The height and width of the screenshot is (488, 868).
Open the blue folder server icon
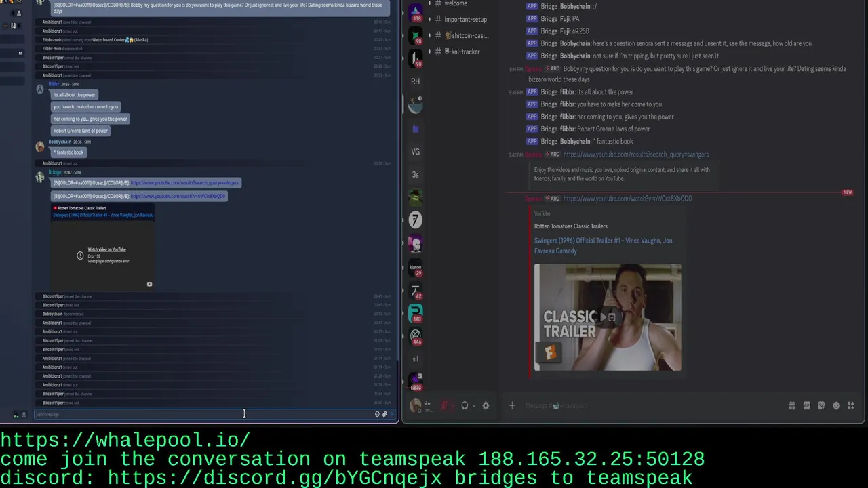[415, 129]
